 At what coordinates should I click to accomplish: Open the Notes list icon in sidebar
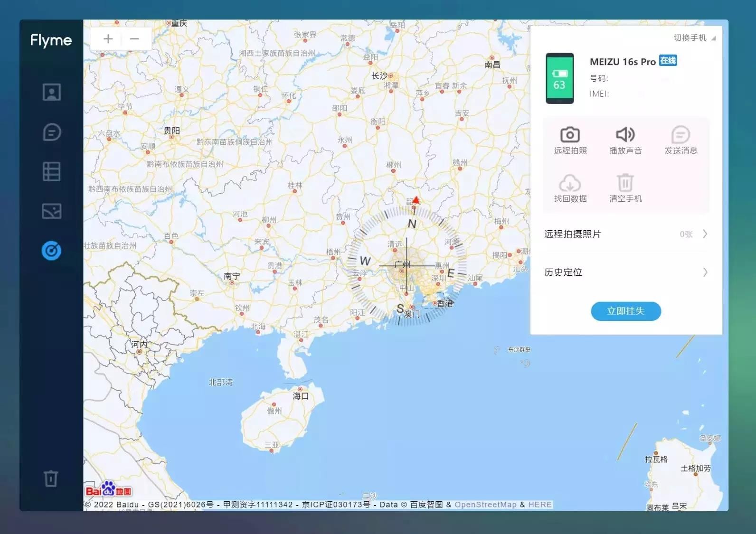51,171
